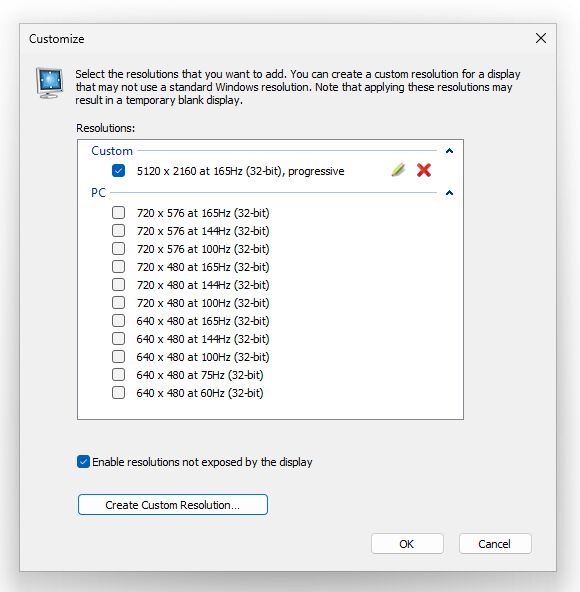Edit the 5120 x 2160 custom resolution with pencil icon
580x592 pixels.
398,170
